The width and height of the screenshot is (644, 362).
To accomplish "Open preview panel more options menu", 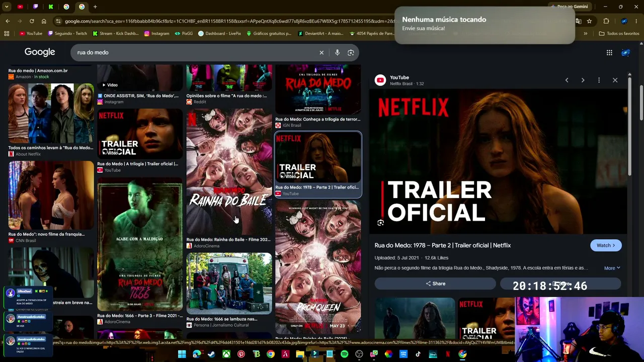I will (599, 80).
